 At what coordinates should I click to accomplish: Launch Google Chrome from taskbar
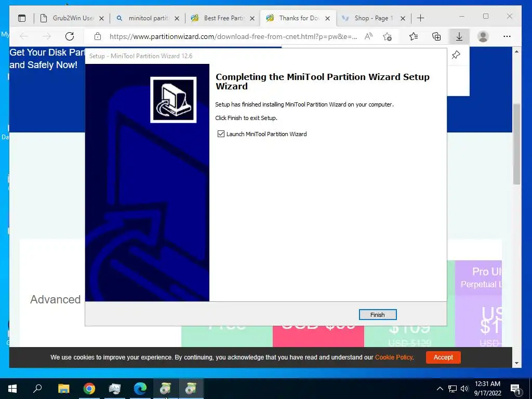pyautogui.click(x=89, y=389)
